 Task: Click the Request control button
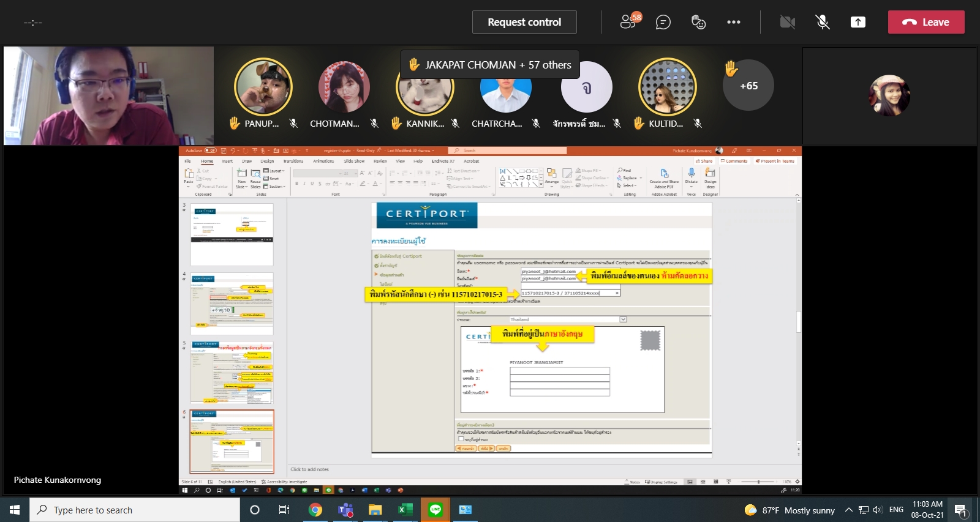coord(524,22)
